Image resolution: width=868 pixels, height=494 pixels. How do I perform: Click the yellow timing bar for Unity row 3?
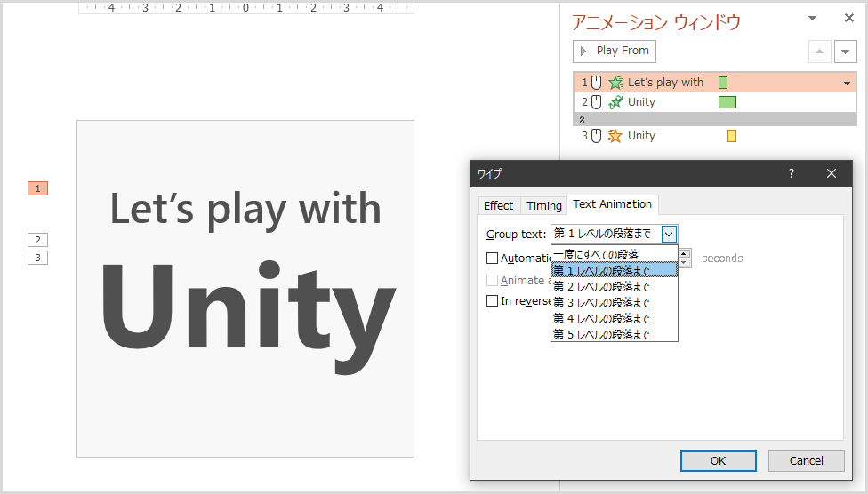(x=732, y=136)
